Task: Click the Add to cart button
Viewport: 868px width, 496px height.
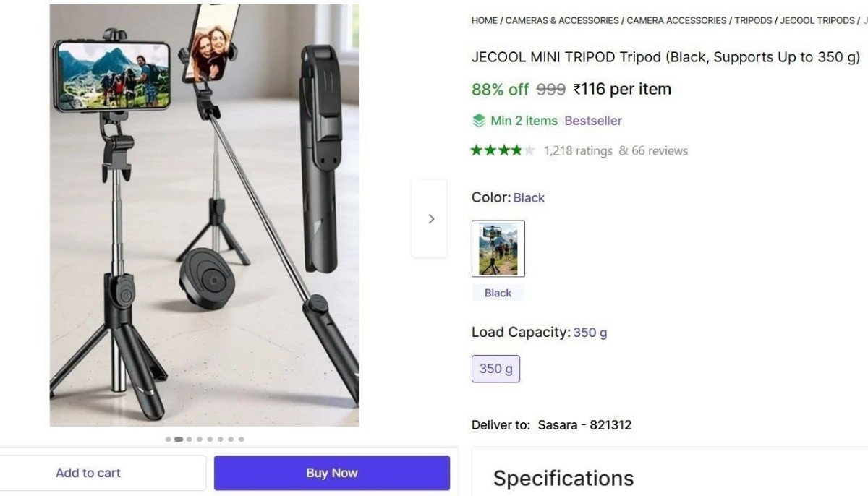Action: [x=88, y=472]
